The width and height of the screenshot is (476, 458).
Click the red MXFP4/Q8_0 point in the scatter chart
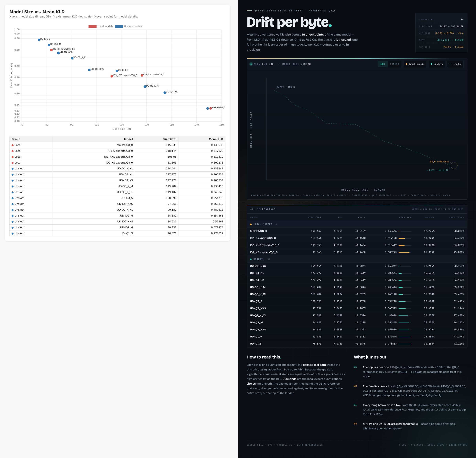[211, 108]
